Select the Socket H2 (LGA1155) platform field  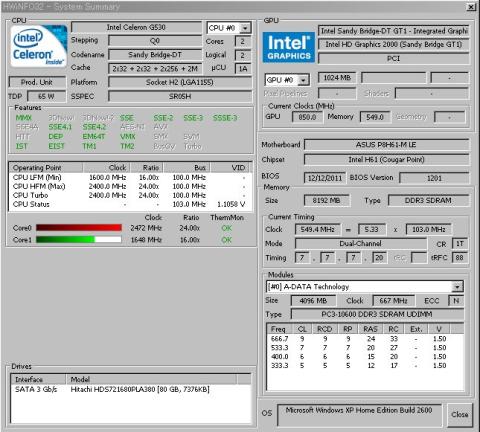pyautogui.click(x=180, y=82)
